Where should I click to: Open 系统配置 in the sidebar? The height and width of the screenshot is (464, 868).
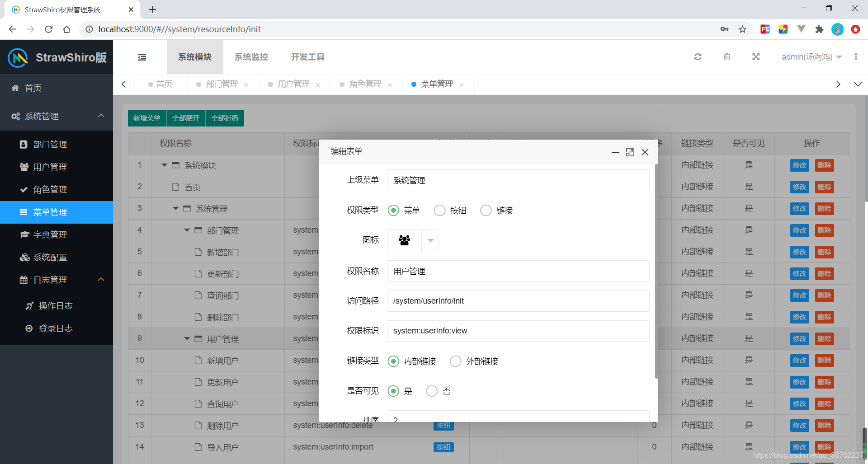point(57,258)
